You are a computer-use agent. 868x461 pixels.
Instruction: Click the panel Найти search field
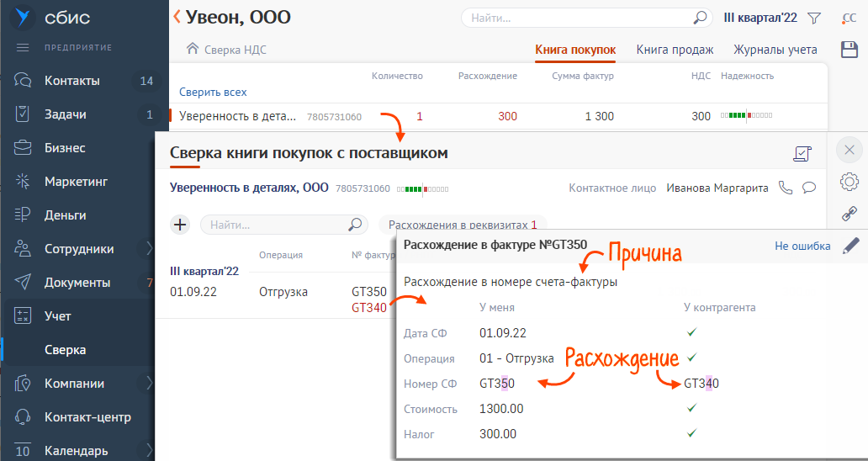pos(284,225)
